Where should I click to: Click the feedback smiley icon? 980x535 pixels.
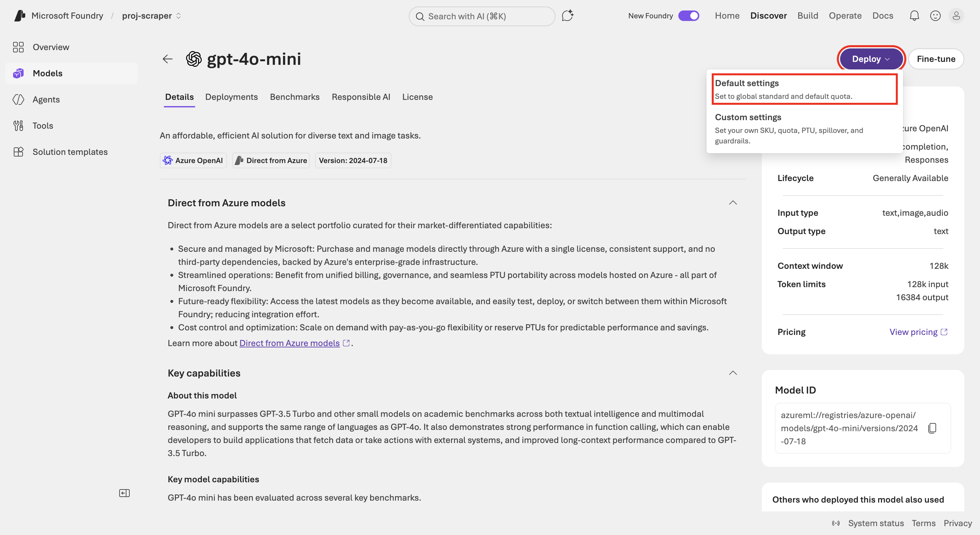click(x=935, y=16)
